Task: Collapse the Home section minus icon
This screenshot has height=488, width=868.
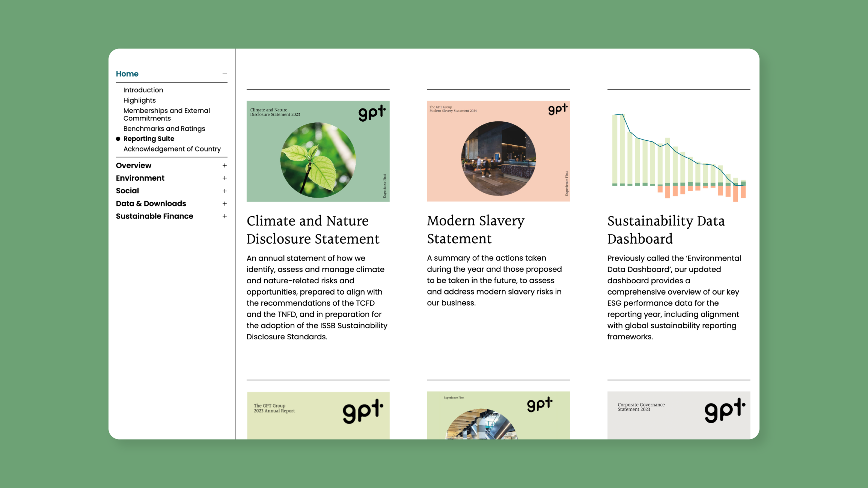Action: (x=224, y=74)
